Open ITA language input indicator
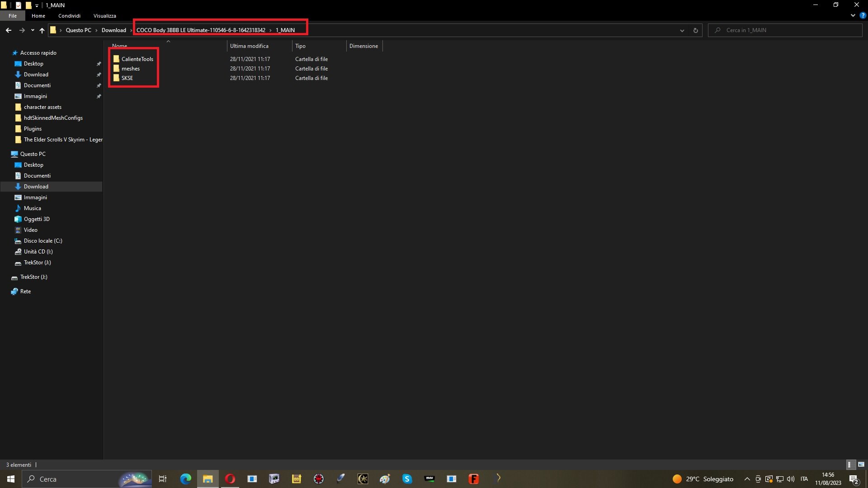 coord(804,479)
